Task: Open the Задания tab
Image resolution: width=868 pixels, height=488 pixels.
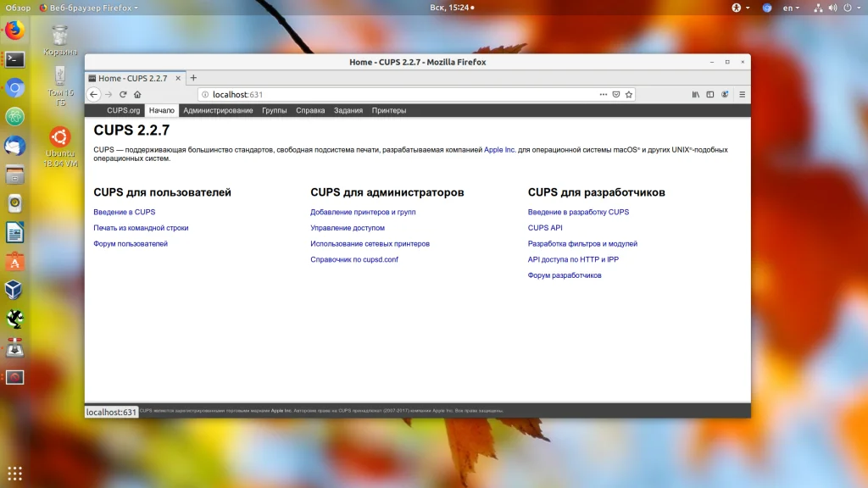Action: (x=348, y=111)
